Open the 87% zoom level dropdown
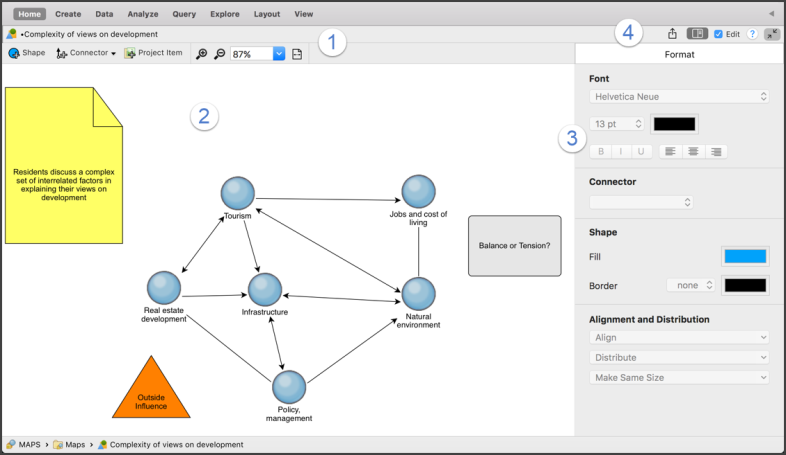Viewport: 786px width, 455px height. (279, 54)
